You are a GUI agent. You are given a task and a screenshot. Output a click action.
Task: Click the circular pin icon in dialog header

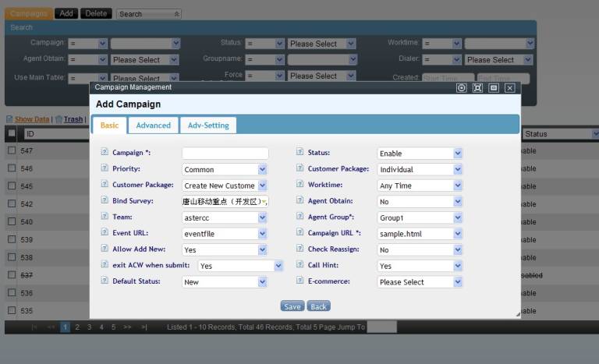pyautogui.click(x=461, y=88)
